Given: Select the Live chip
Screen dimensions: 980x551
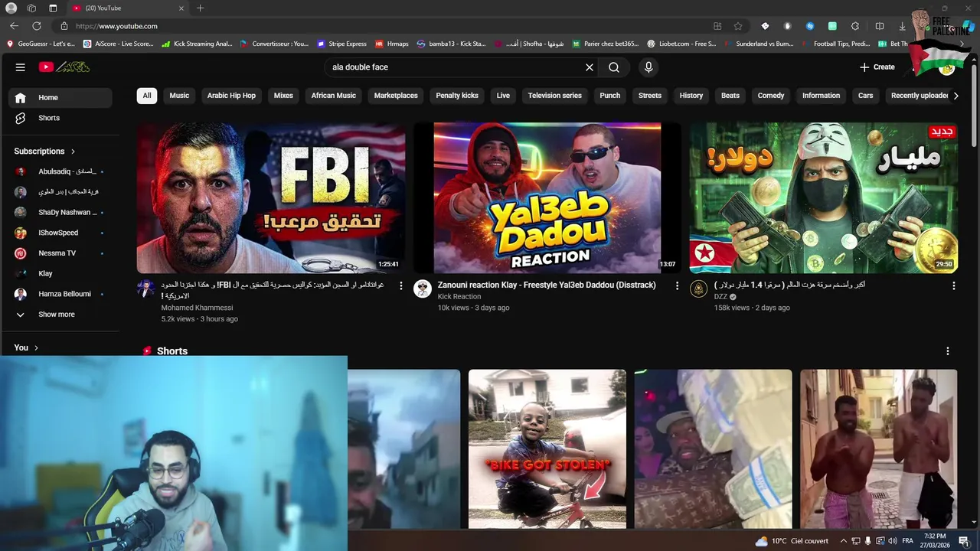Looking at the screenshot, I should click(x=503, y=96).
